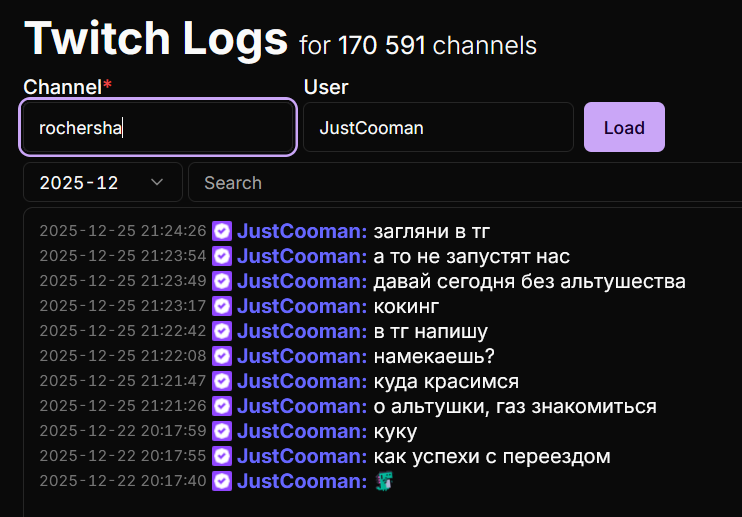Click the message 'давай сегодня без альтушества'

point(530,282)
